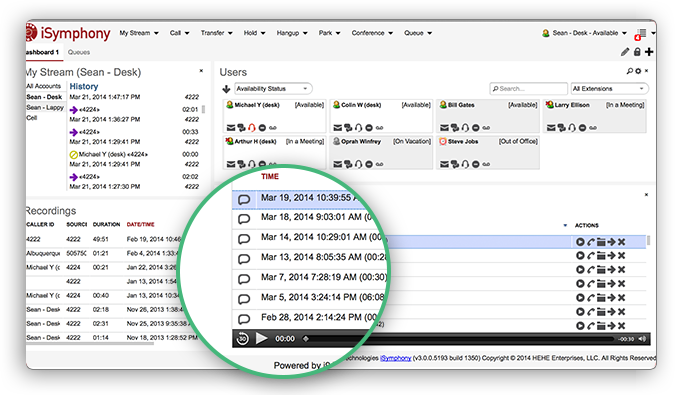Click Steve Jobs chat icon

click(x=455, y=164)
